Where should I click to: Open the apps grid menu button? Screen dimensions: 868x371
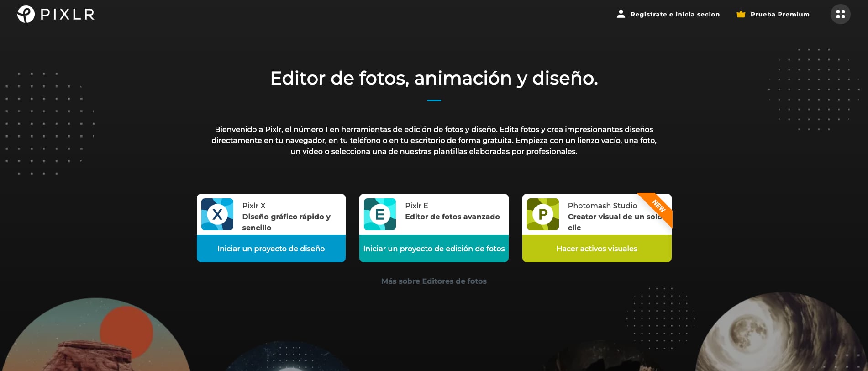[840, 15]
